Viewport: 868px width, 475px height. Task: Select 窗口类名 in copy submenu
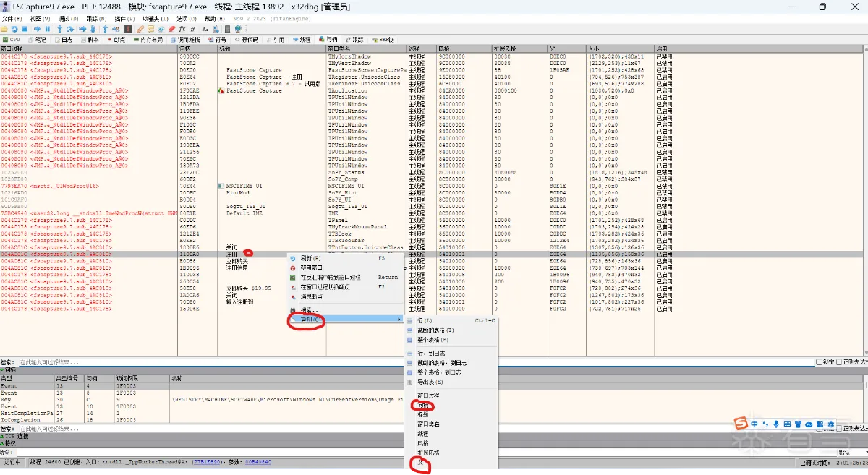click(451, 424)
